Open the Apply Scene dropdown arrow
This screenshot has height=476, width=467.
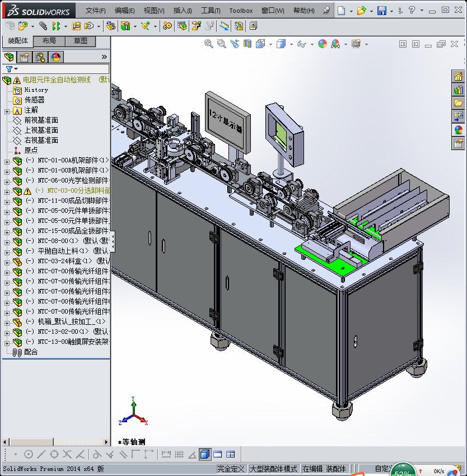click(345, 45)
